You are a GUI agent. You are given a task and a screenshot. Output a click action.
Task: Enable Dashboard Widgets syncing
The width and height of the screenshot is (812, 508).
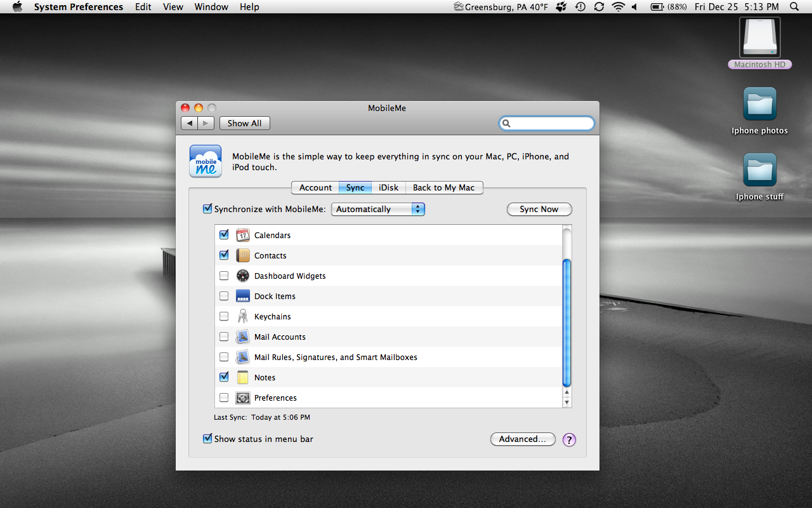pyautogui.click(x=224, y=276)
